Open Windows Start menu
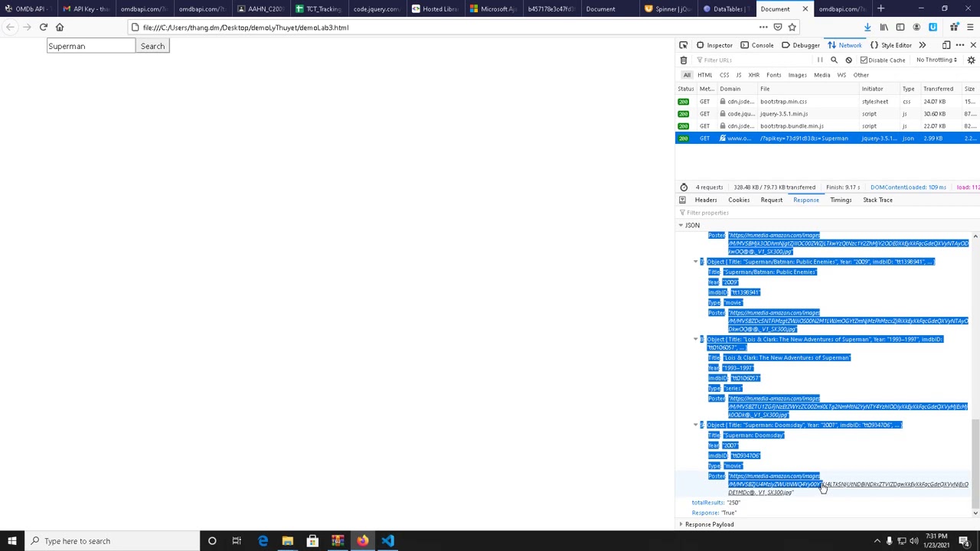Image resolution: width=980 pixels, height=551 pixels. point(11,541)
